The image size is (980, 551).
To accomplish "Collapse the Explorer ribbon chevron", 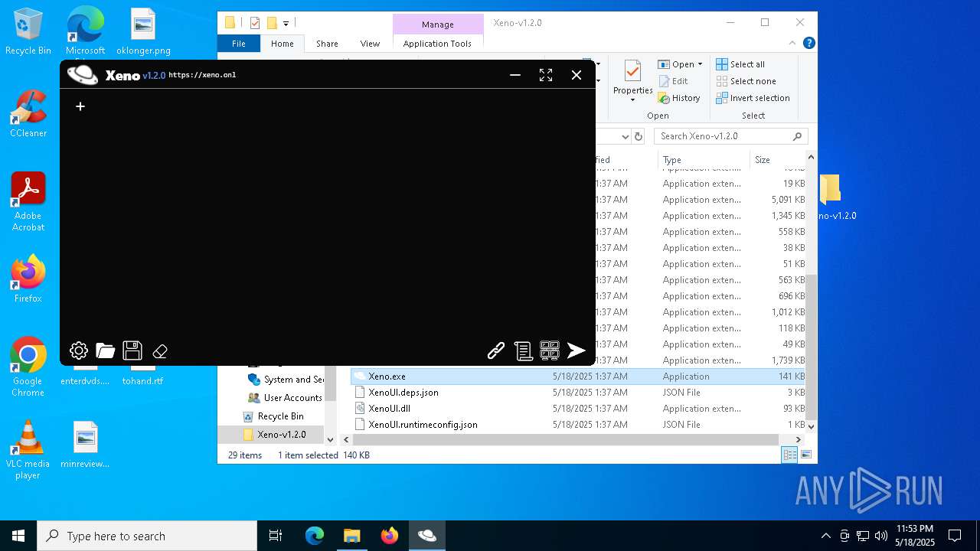I will click(792, 44).
